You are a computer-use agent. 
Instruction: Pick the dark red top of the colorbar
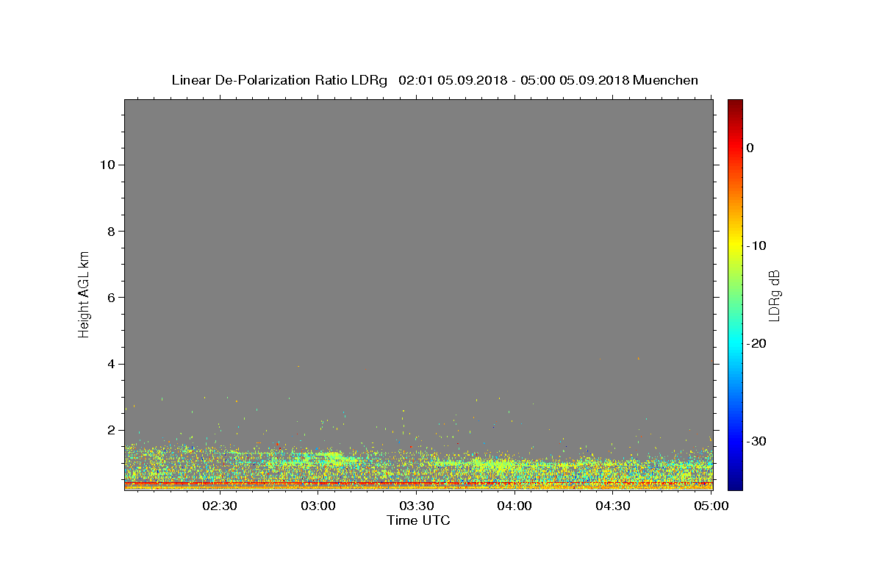pyautogui.click(x=735, y=104)
